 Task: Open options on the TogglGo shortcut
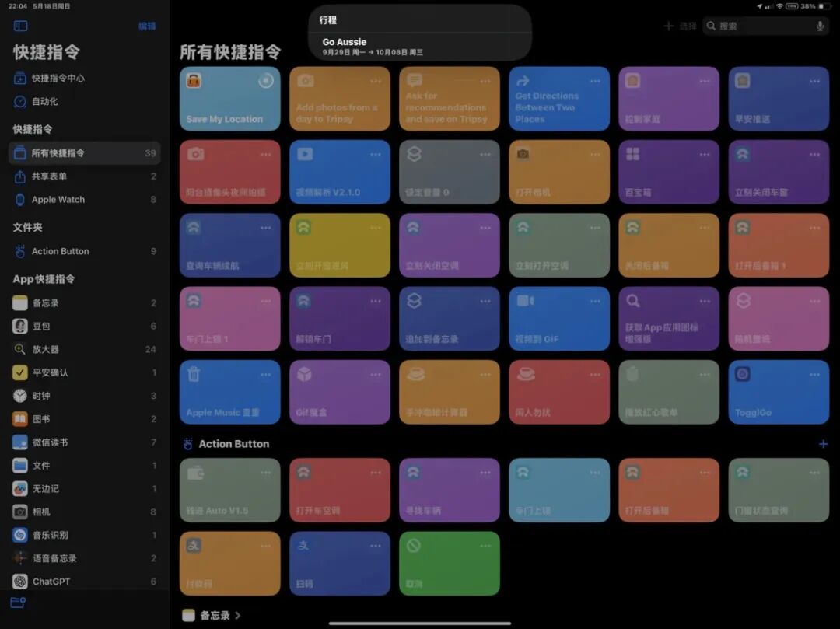[814, 375]
